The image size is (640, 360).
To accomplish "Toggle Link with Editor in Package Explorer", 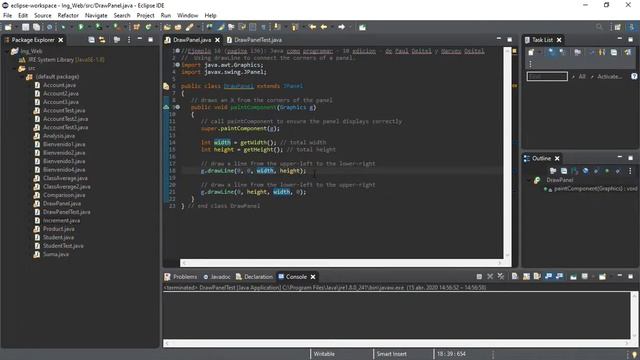I will (102, 40).
